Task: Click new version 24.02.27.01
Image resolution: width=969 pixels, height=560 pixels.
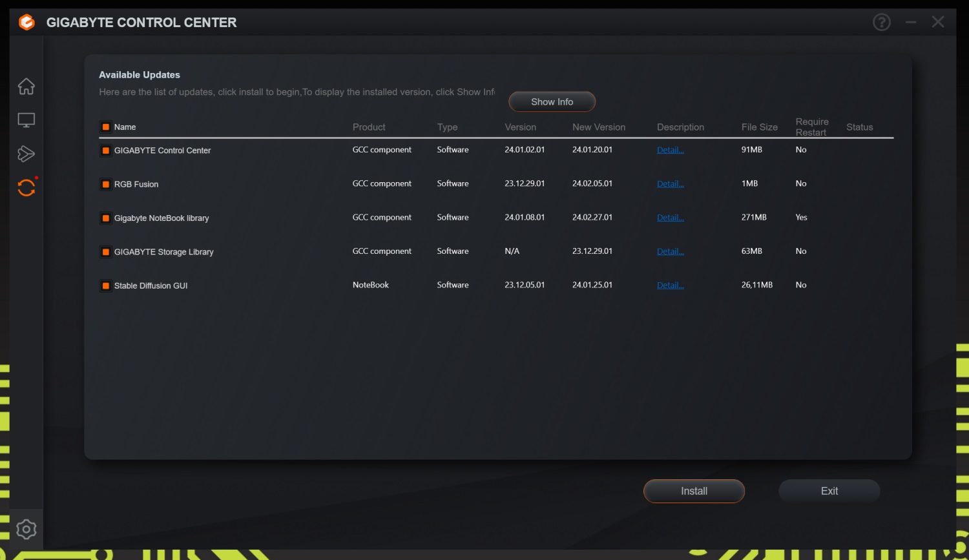Action: pyautogui.click(x=592, y=218)
